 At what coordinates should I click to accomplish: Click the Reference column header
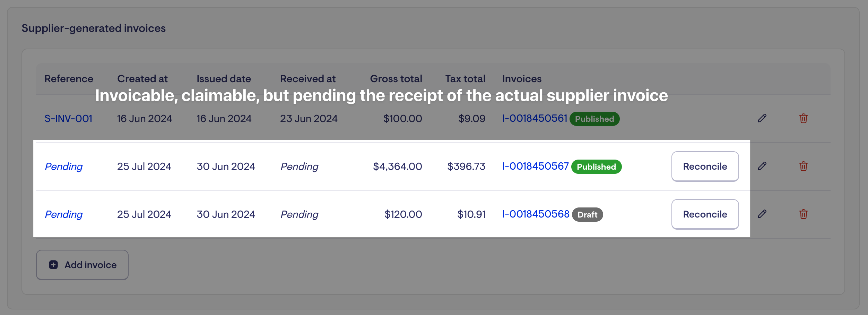tap(69, 79)
